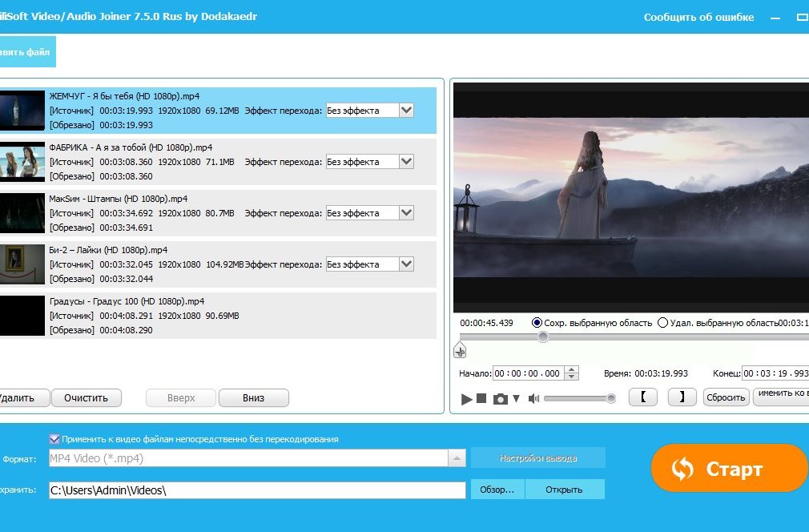Click the Сбросить button

[x=726, y=397]
